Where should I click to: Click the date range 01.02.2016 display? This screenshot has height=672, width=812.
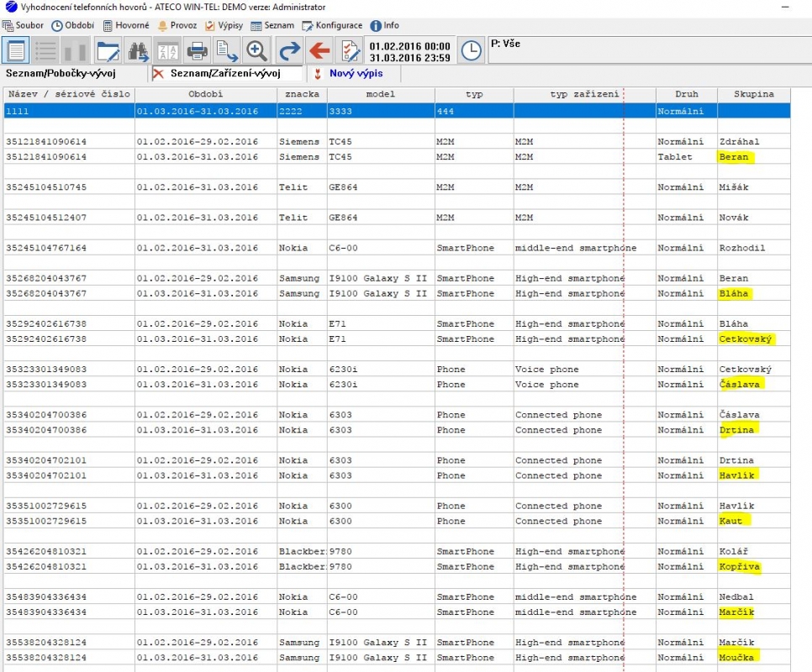click(x=409, y=50)
